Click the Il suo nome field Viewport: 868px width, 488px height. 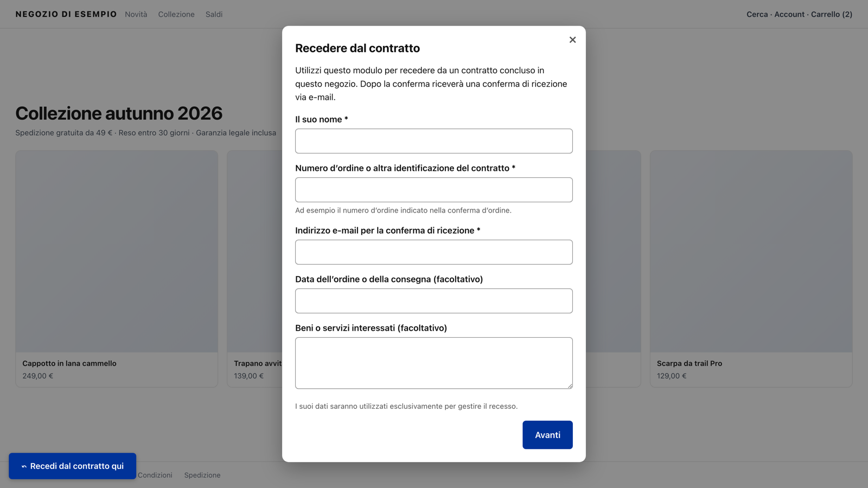[x=434, y=141]
